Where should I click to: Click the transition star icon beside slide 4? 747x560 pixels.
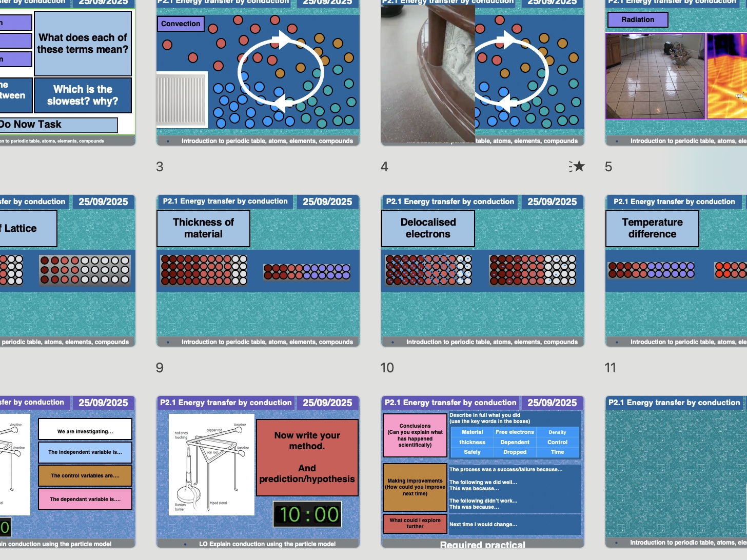(x=577, y=166)
